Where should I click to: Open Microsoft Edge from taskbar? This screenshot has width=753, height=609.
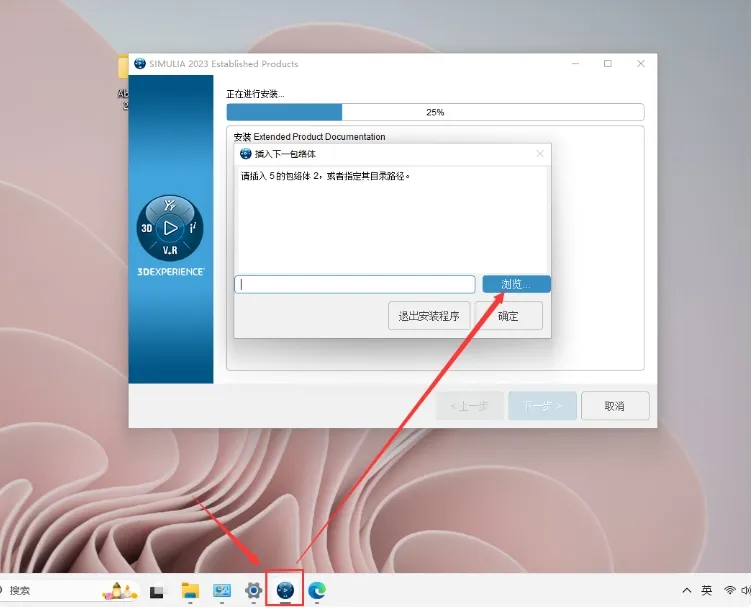317,590
